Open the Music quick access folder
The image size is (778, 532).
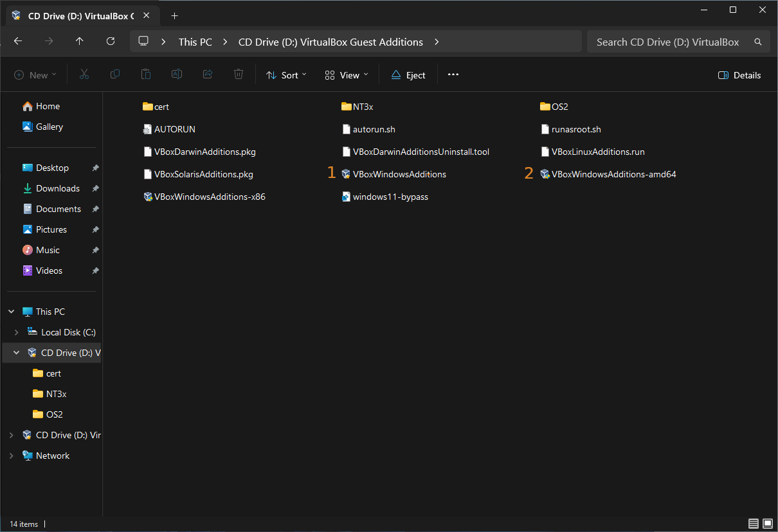click(41, 250)
